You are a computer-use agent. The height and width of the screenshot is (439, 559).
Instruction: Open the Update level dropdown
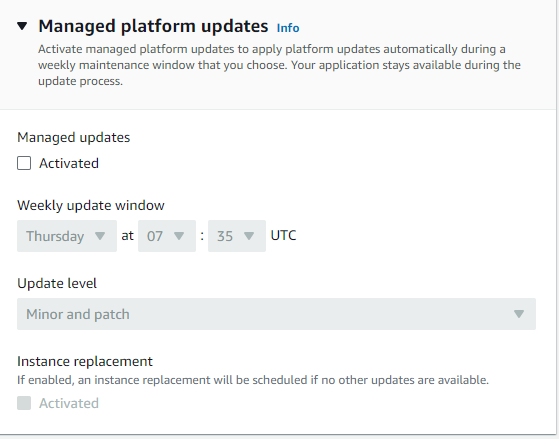tap(276, 314)
